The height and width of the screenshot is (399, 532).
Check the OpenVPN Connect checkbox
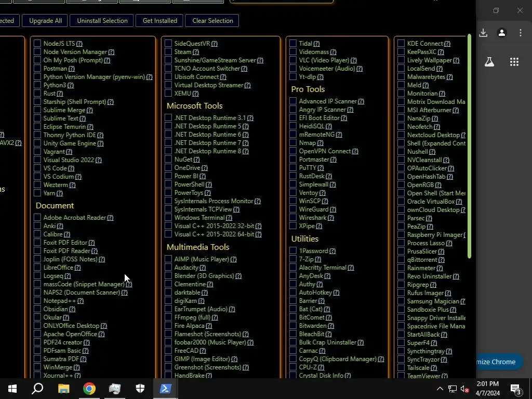point(293,151)
